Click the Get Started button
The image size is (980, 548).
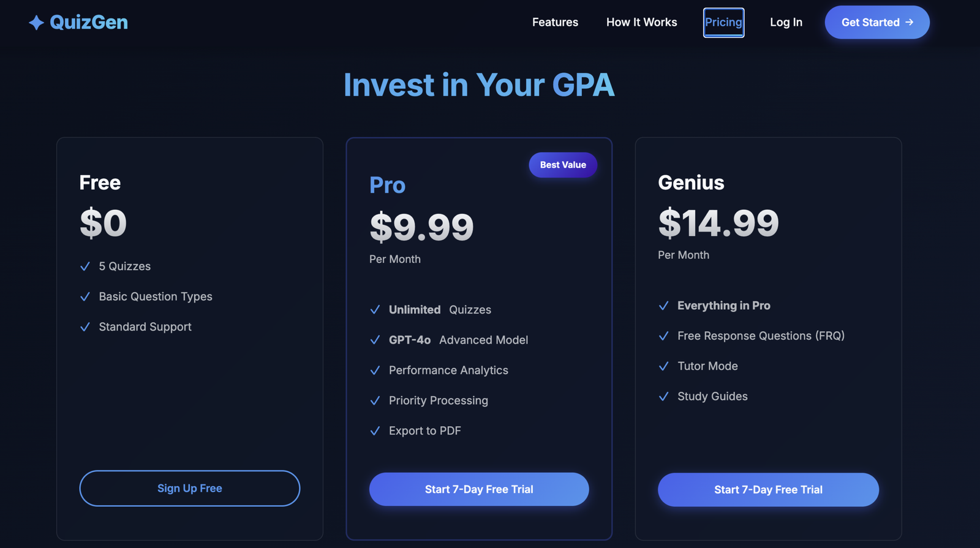point(877,22)
